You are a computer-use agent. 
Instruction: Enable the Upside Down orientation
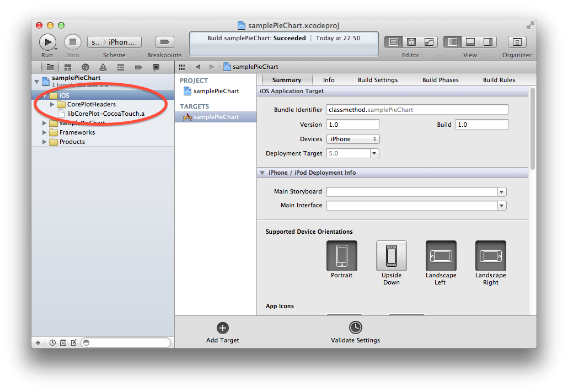pos(391,256)
